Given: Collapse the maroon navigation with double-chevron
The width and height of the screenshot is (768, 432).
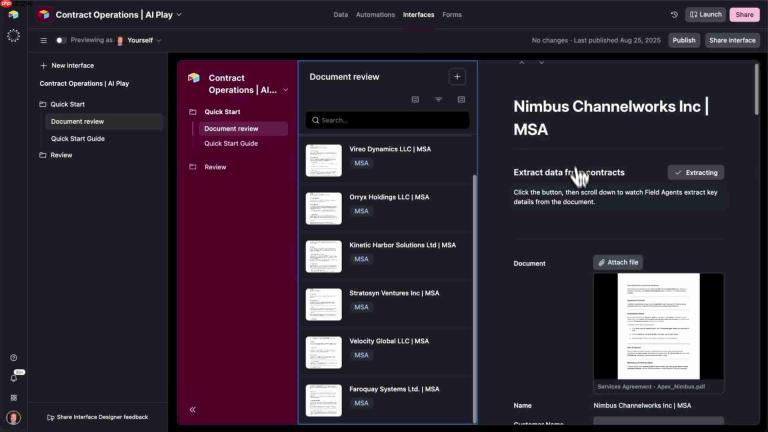Looking at the screenshot, I should pos(192,409).
